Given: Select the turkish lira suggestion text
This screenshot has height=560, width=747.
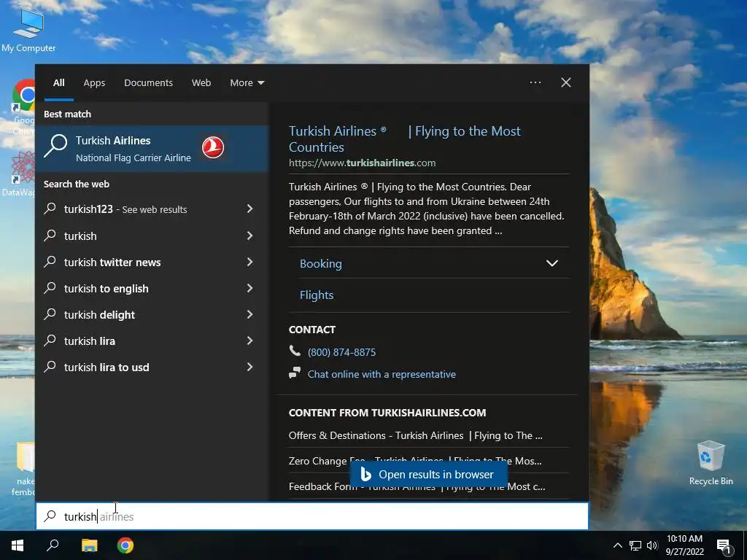Looking at the screenshot, I should click(90, 341).
